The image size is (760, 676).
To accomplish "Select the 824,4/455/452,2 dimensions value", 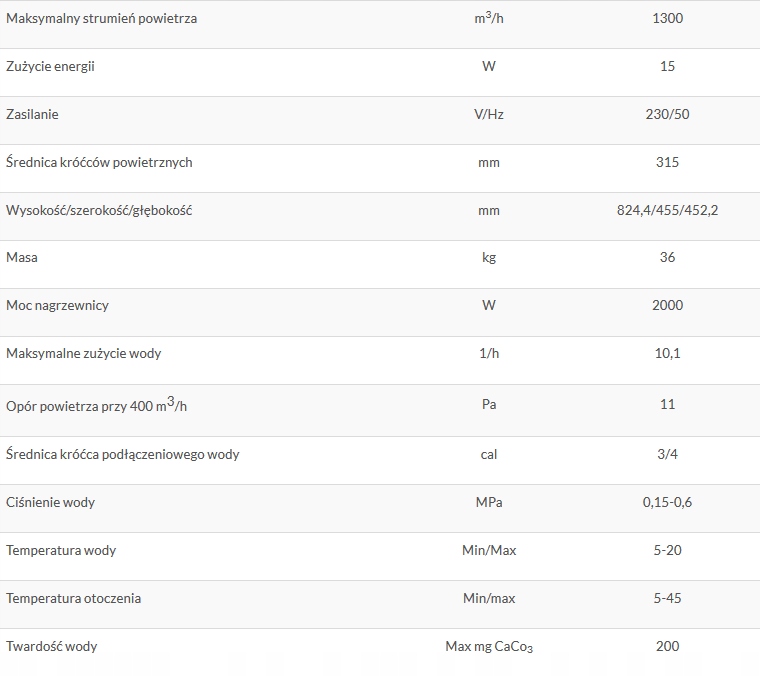I will click(x=667, y=210).
